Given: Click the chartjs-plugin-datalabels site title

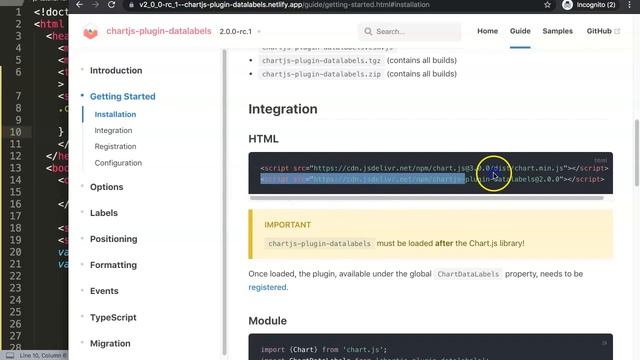Looking at the screenshot, I should click(x=159, y=31).
